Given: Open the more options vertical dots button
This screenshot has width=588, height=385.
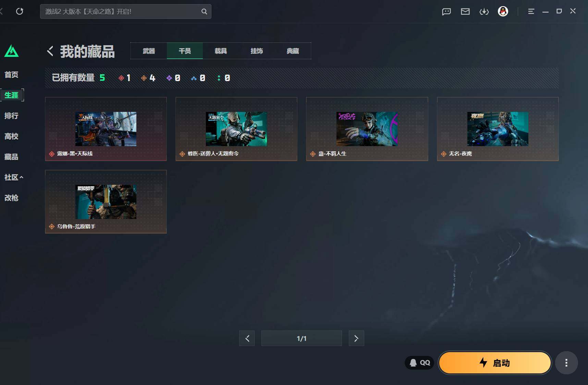Looking at the screenshot, I should [566, 363].
